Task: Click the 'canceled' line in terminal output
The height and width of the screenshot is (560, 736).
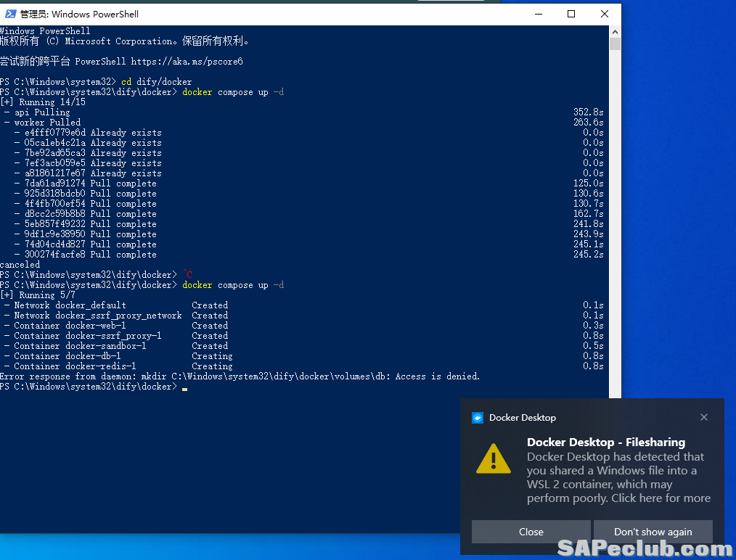Action: (x=20, y=265)
